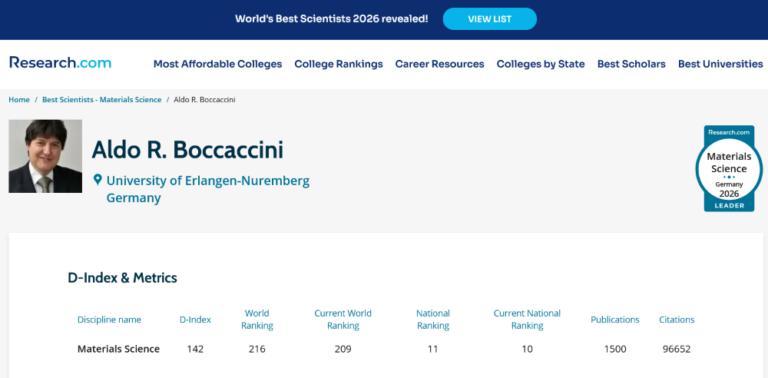Viewport: 768px width, 378px height.
Task: Click the Materials Science row cell
Action: 119,349
